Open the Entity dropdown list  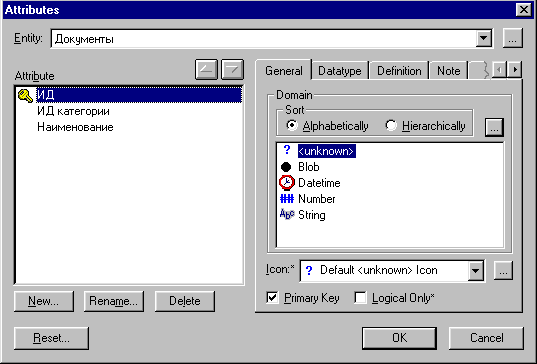point(484,38)
